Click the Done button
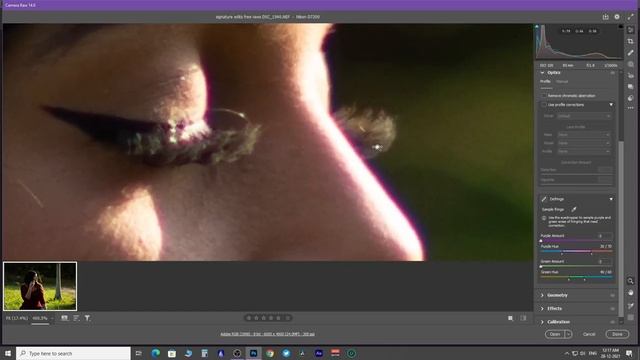Image resolution: width=640 pixels, height=360 pixels. click(x=617, y=334)
